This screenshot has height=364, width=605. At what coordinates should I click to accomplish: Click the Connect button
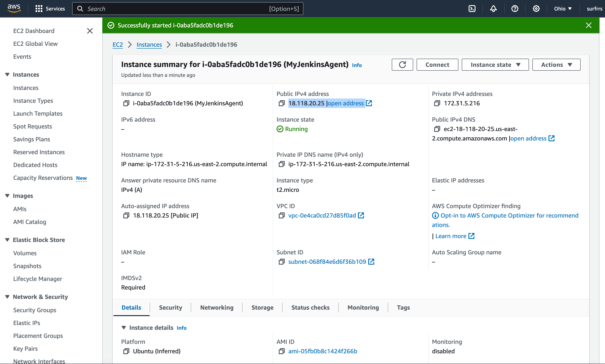click(437, 65)
